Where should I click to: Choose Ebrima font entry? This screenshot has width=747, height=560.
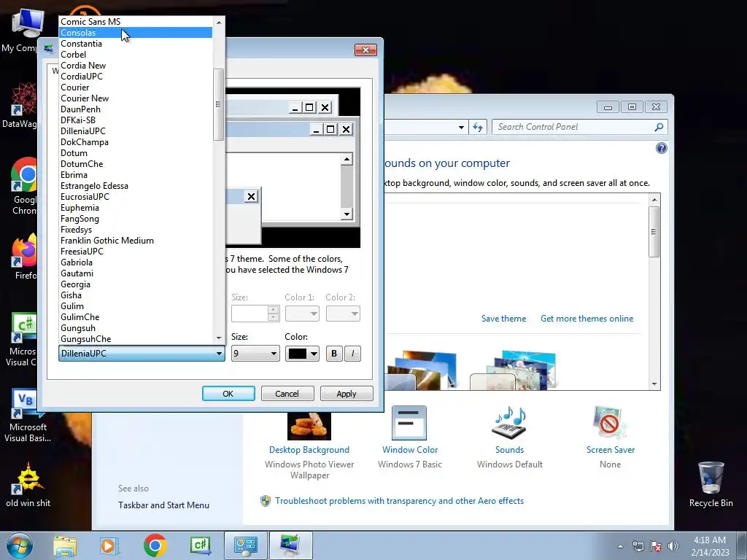[x=135, y=175]
